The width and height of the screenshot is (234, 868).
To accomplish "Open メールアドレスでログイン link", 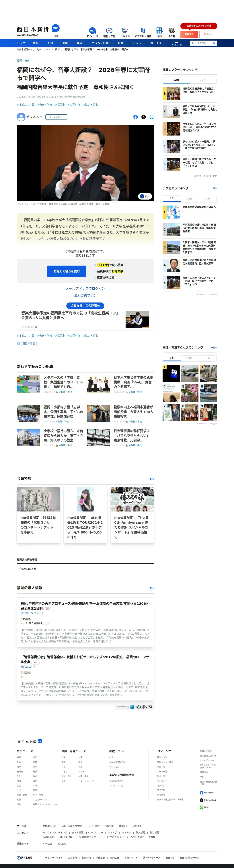I will 85,288.
